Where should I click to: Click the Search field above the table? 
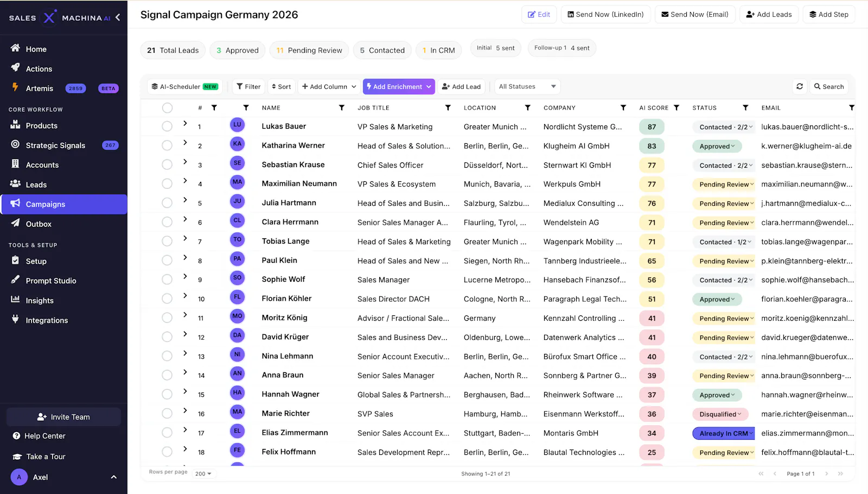click(x=828, y=86)
